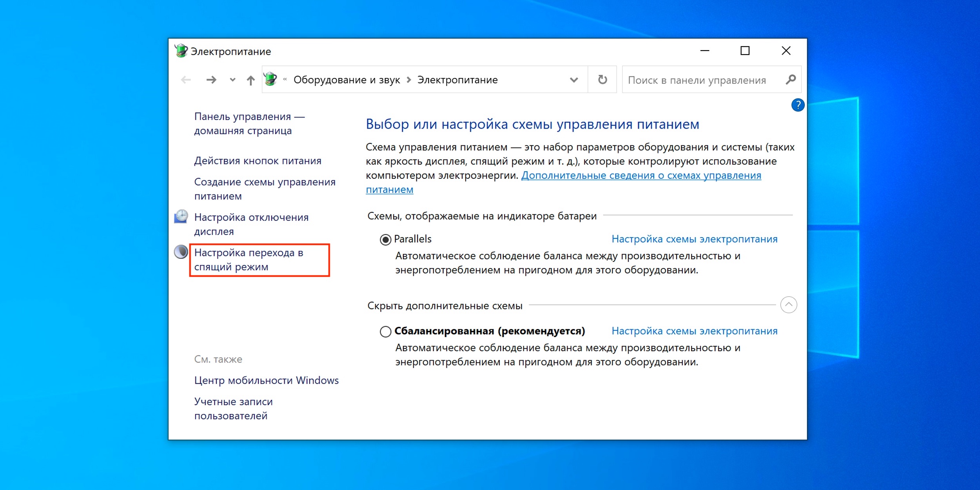Refresh the Электропитание page

point(603,80)
